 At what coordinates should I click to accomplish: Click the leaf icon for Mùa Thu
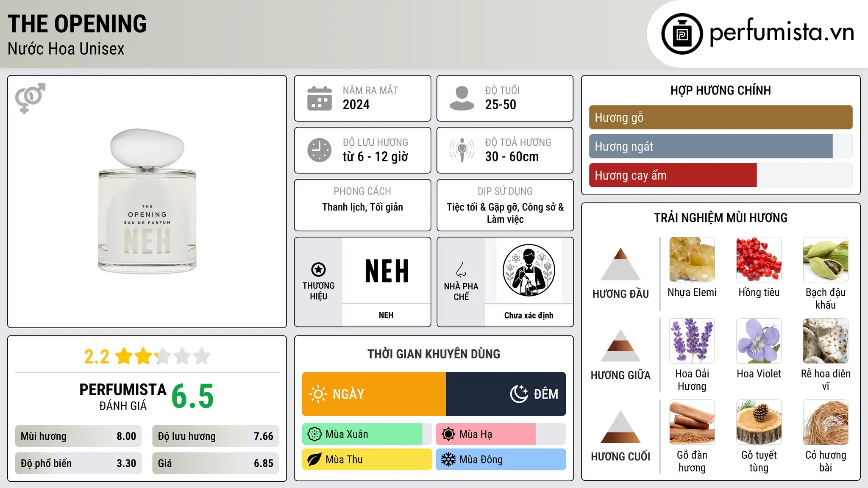tap(314, 460)
